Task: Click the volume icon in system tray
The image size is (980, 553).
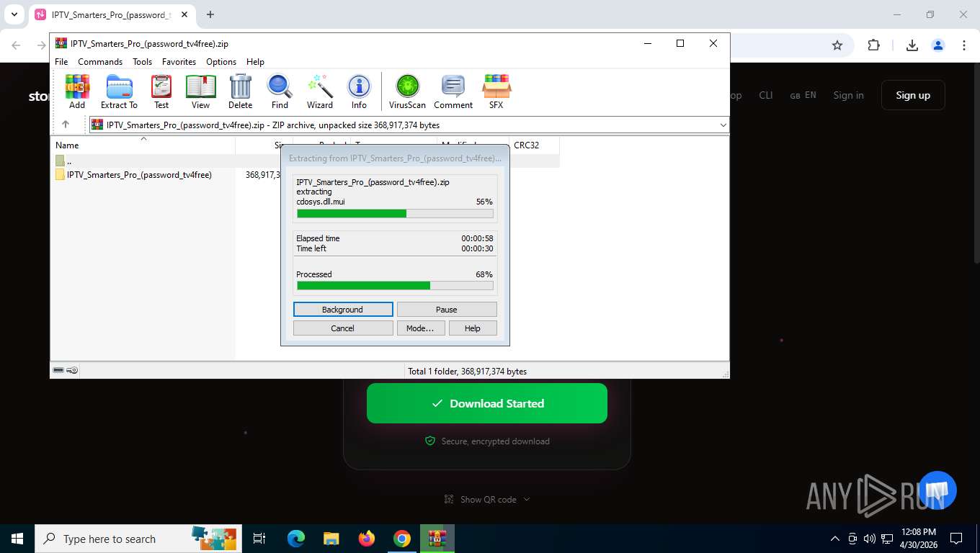Action: tap(869, 539)
